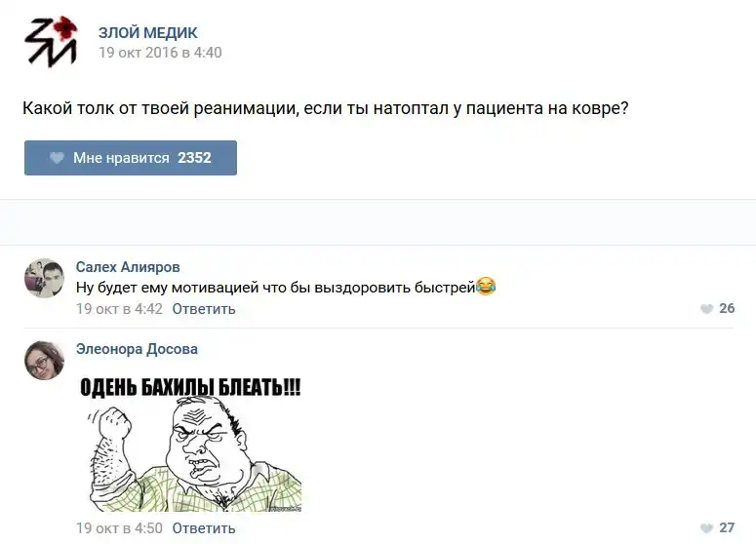
Task: Click the laughing emoji in Салех's comment
Action: click(486, 287)
